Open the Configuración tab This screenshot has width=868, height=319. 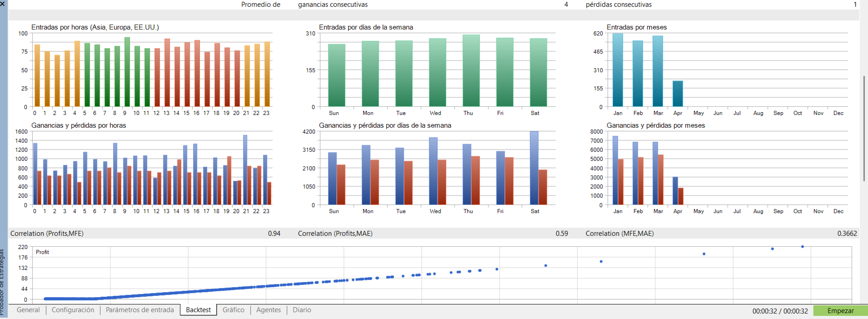[73, 310]
